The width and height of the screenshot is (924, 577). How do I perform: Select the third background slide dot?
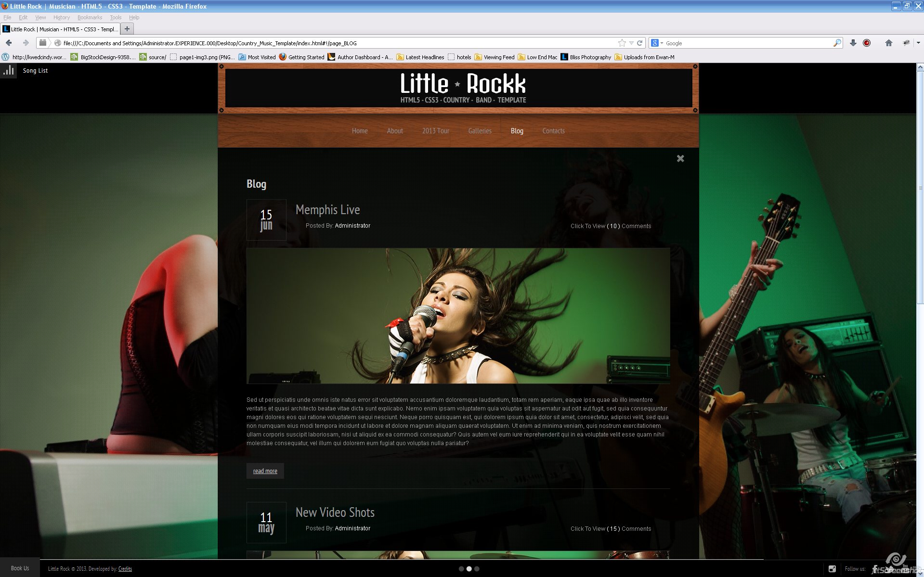coord(477,569)
